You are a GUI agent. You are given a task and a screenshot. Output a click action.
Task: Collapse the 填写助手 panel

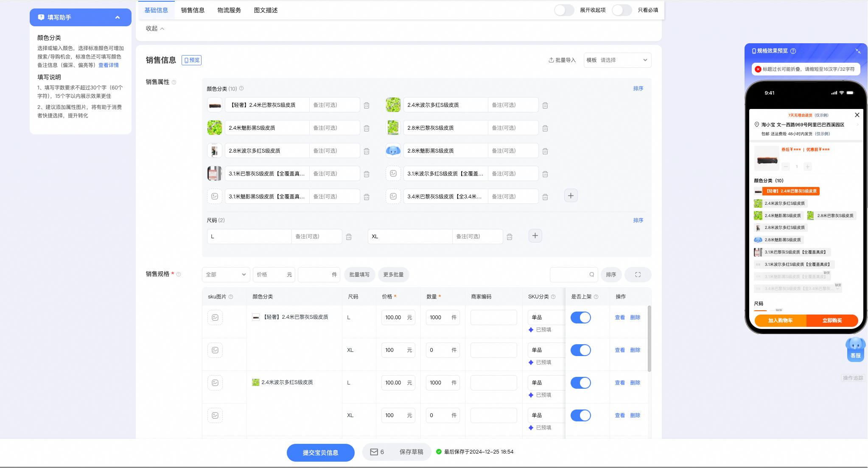[x=118, y=17]
